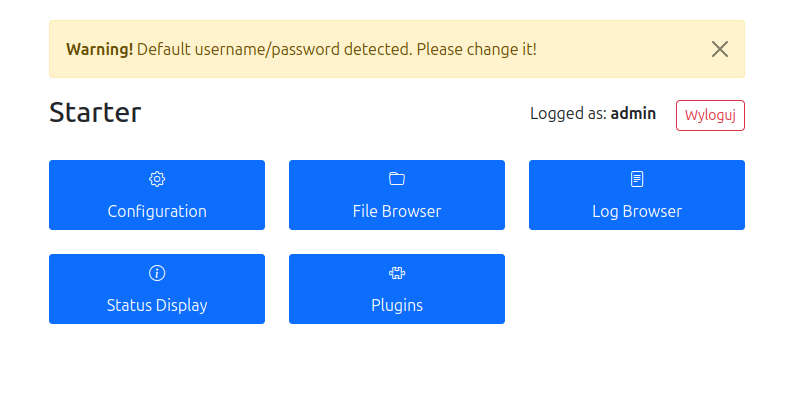
Task: Open Plugins by its text label
Action: 397,305
